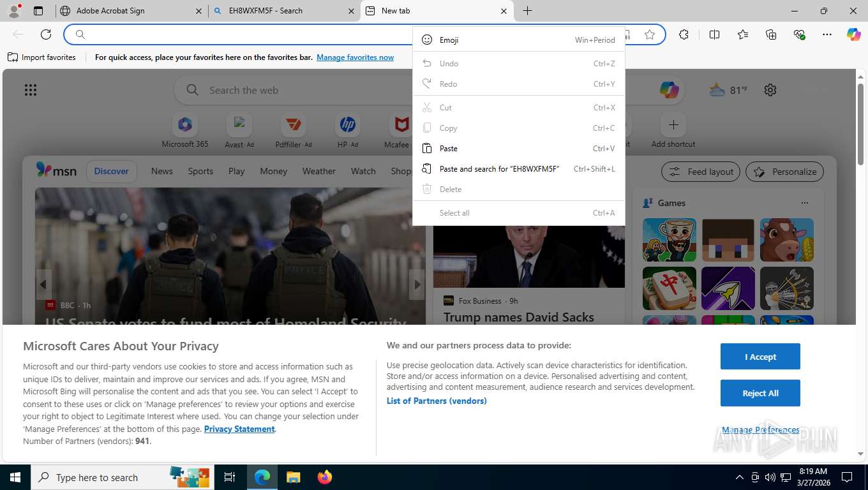Open the Collections icon

click(771, 34)
